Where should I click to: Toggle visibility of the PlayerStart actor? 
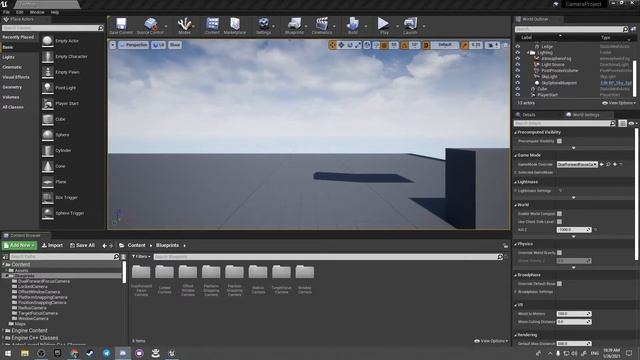click(518, 95)
